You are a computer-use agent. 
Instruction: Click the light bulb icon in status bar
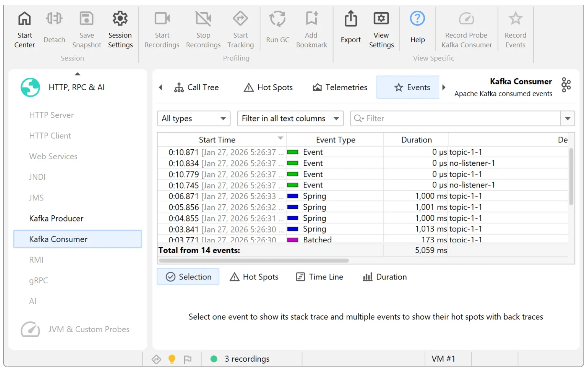click(x=172, y=359)
